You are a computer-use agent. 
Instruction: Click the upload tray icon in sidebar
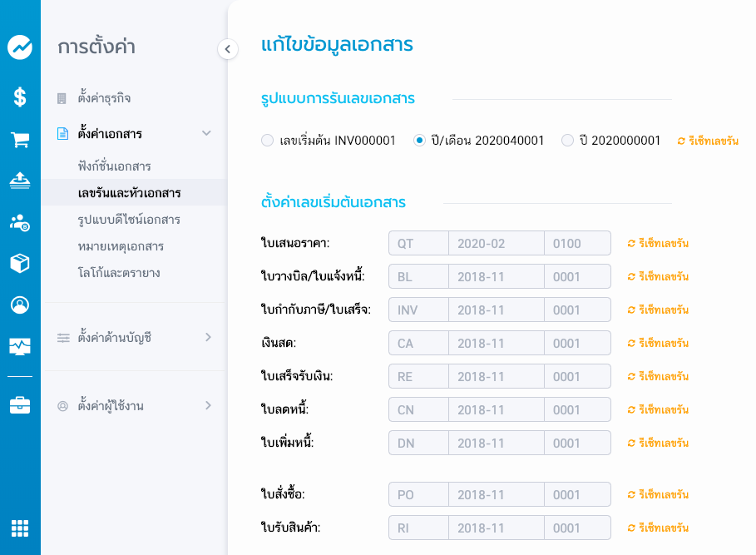[x=20, y=181]
